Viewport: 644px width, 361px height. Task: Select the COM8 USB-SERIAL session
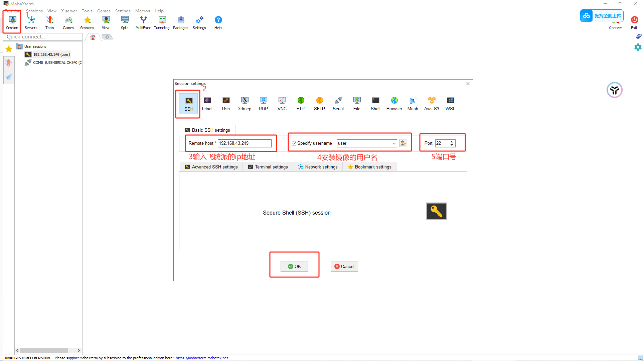coord(53,63)
